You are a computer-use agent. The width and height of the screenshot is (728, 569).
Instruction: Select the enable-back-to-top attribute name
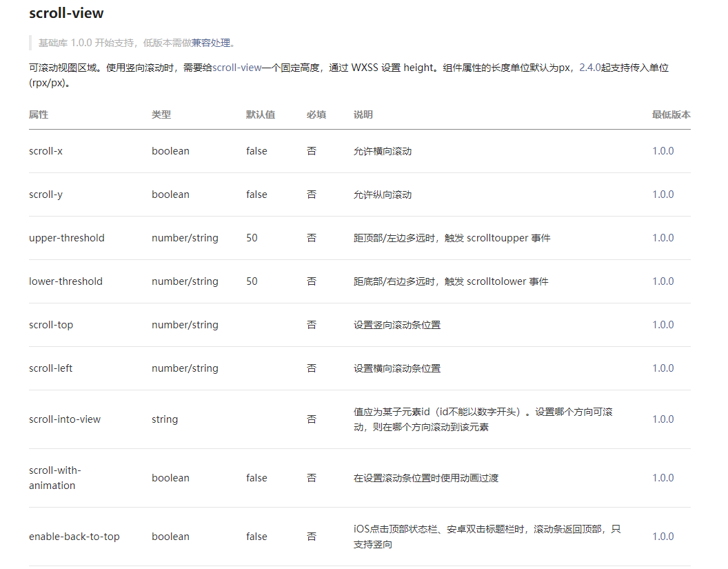pyautogui.click(x=73, y=536)
